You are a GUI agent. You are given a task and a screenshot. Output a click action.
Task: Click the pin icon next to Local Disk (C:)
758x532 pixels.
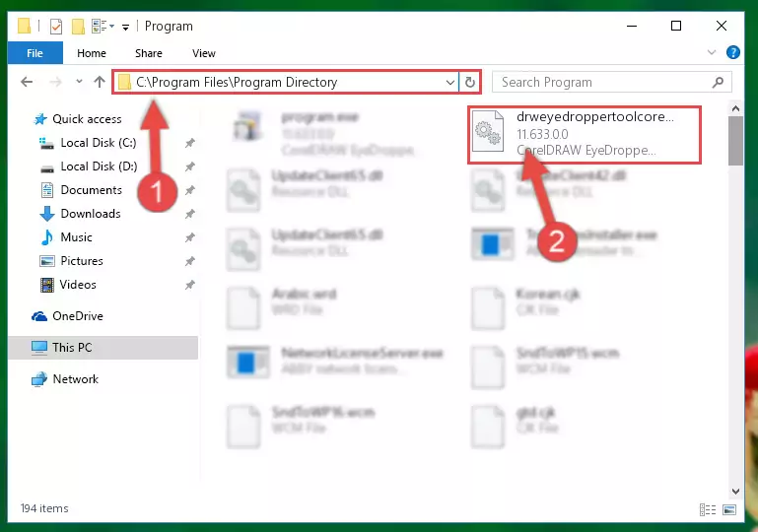pos(190,143)
